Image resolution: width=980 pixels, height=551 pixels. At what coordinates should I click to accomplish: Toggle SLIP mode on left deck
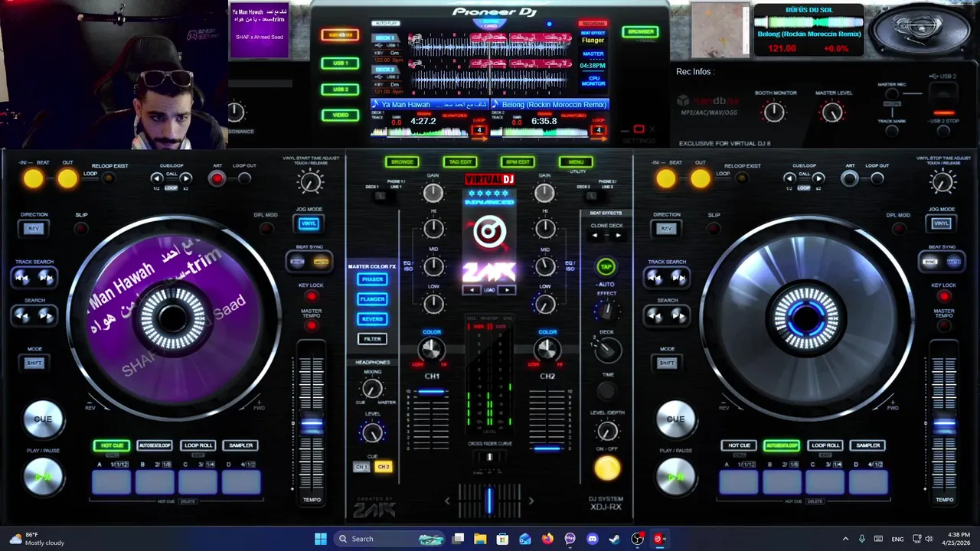tap(81, 228)
